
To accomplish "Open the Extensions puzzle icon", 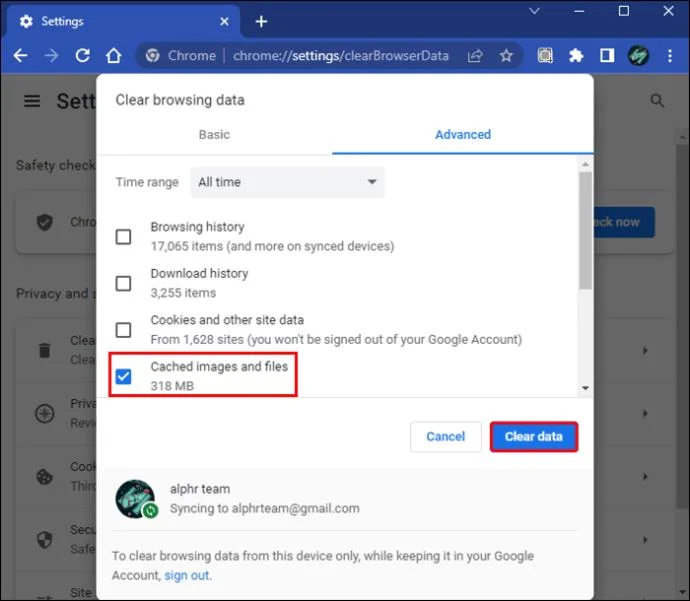I will [576, 56].
